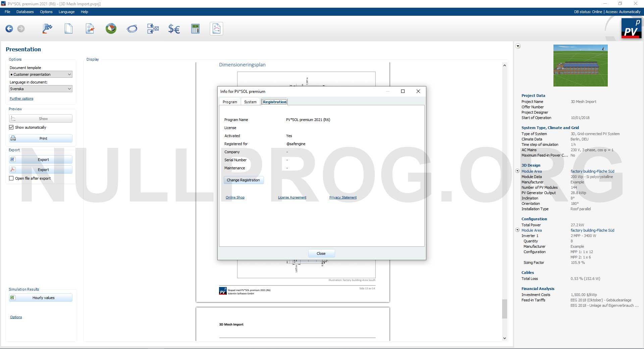Screen dimensions: 644x349
Task: Open the Presentation chart page icon
Action: (216, 28)
